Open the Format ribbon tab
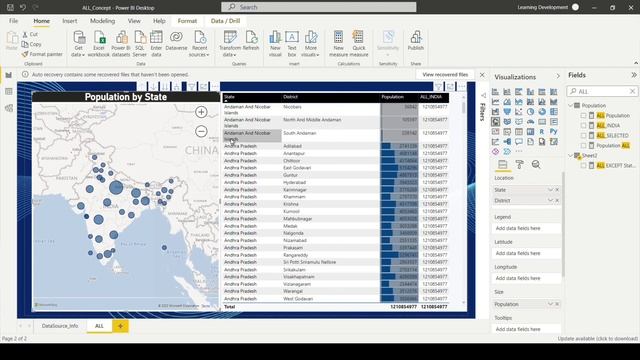 pyautogui.click(x=187, y=21)
